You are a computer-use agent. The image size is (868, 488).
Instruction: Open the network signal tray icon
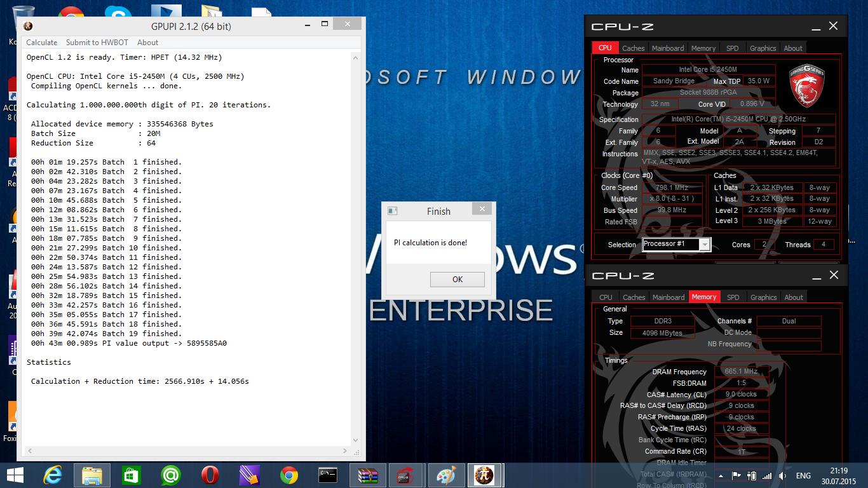768,475
